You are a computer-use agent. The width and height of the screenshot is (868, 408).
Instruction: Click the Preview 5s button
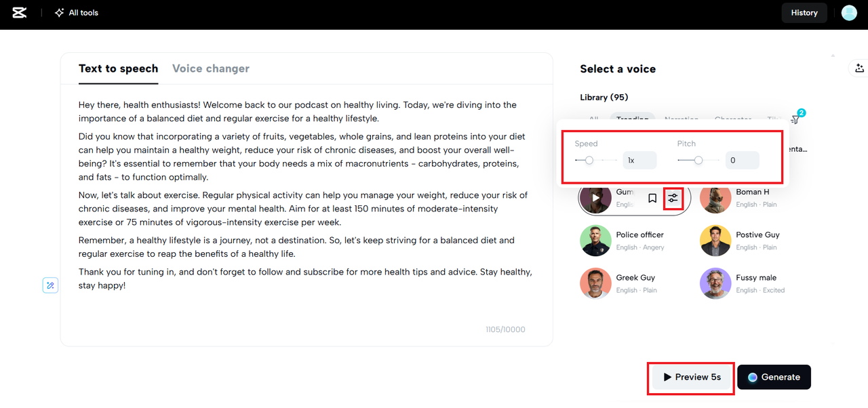[692, 377]
